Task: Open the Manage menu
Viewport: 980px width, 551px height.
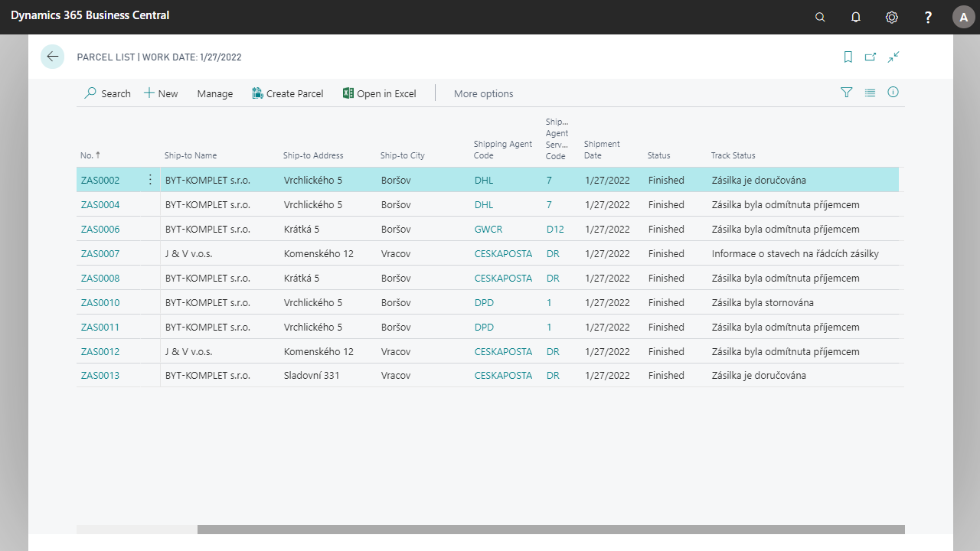Action: point(215,93)
